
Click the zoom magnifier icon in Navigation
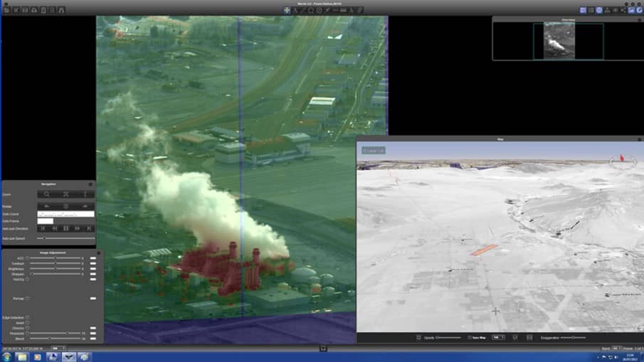pyautogui.click(x=47, y=193)
